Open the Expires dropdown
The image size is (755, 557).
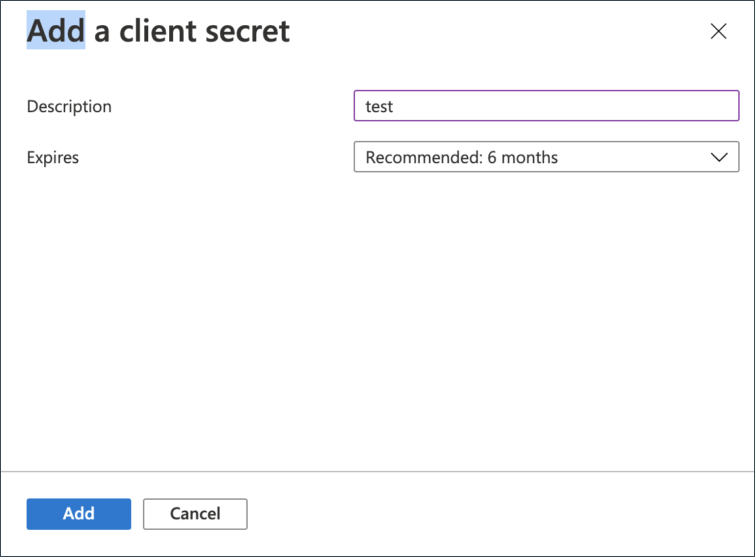point(546,157)
